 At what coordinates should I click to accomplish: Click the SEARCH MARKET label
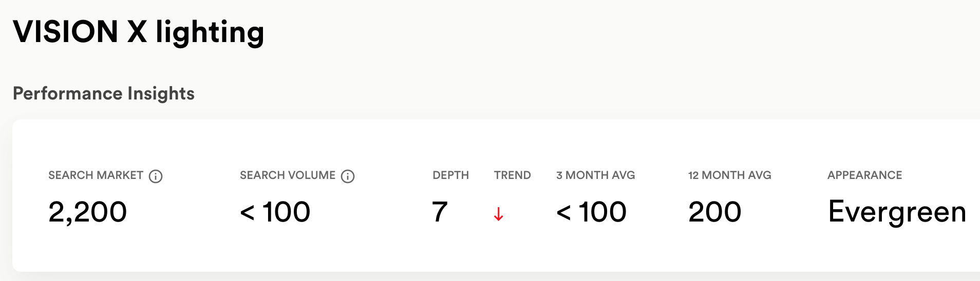(96, 175)
